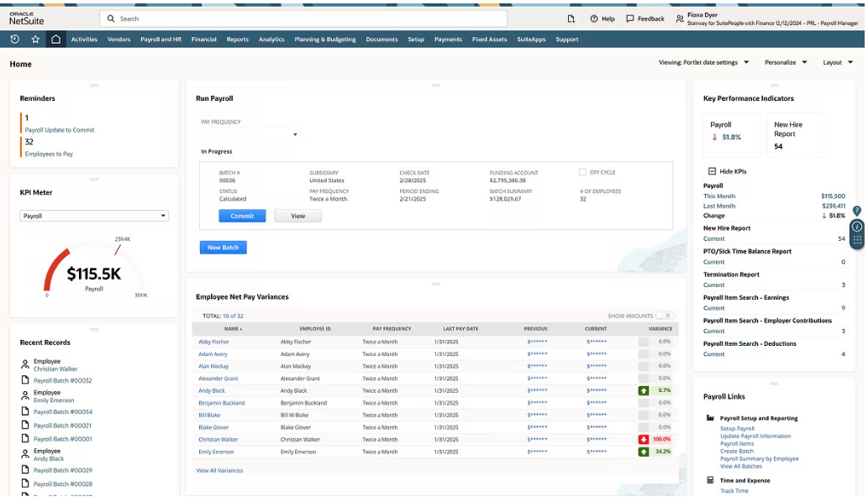Open Help in the header
The width and height of the screenshot is (868, 502).
point(602,18)
